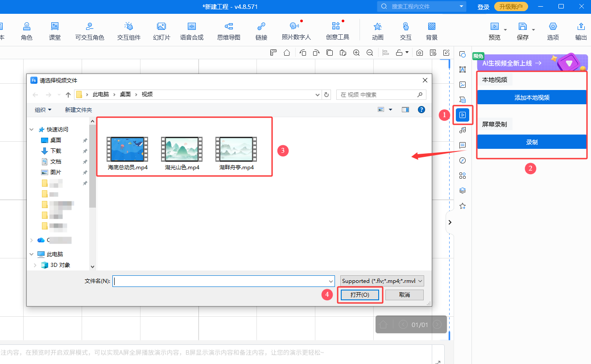Open the 语音合成 speech synthesis tool
Viewport: 591px width, 364px height.
point(192,31)
